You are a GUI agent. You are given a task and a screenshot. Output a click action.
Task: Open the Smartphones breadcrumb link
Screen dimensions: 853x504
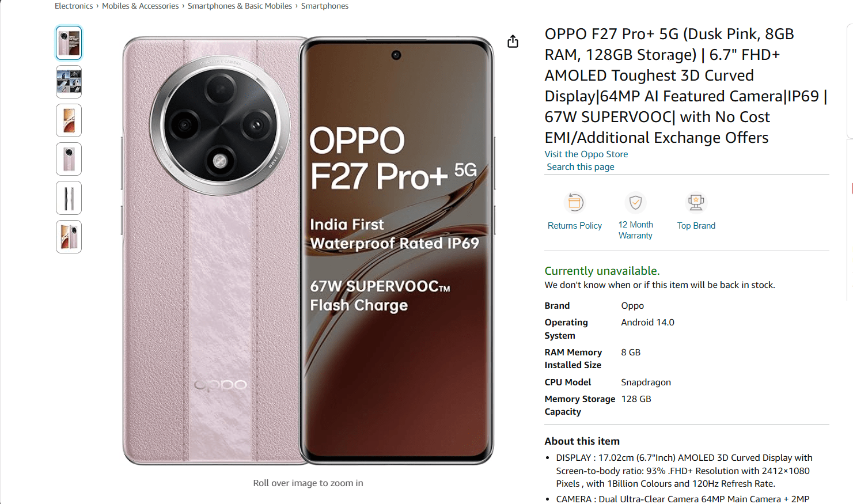click(325, 6)
